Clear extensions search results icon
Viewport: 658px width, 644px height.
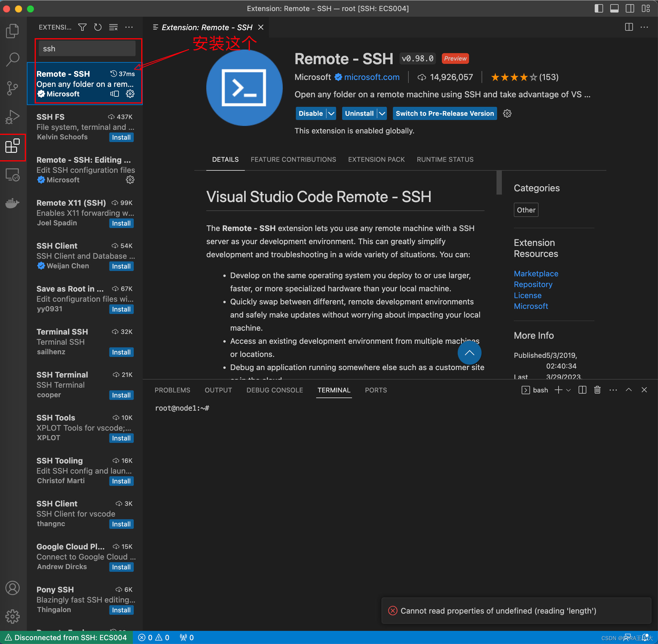pos(113,27)
